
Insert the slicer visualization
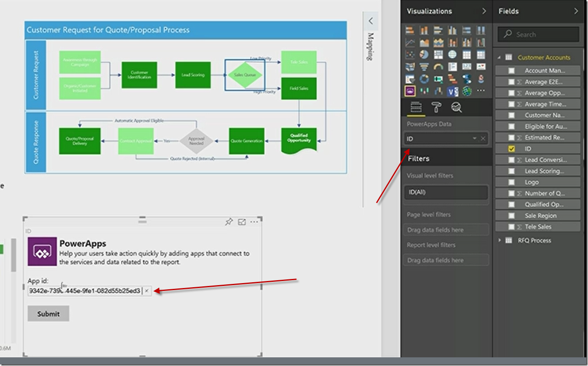tap(410, 79)
